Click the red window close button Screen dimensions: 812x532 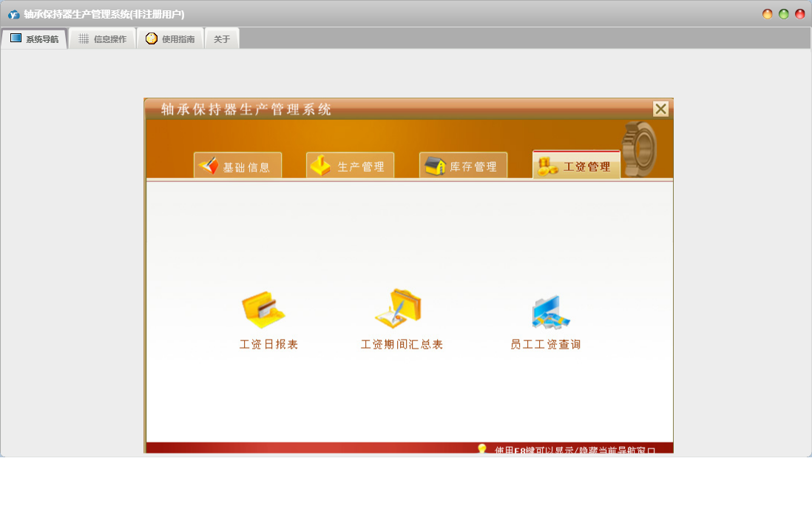[x=800, y=14]
